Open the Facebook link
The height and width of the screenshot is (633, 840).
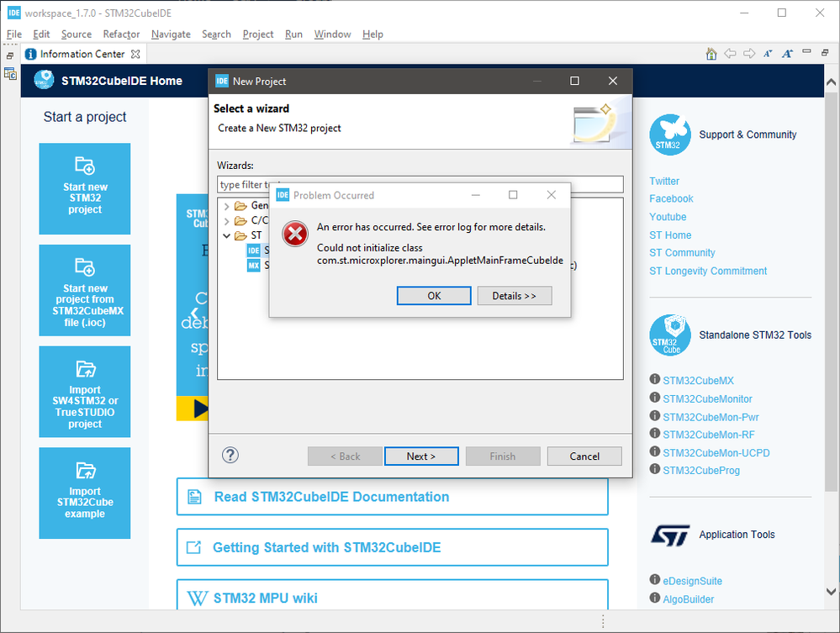click(x=671, y=198)
